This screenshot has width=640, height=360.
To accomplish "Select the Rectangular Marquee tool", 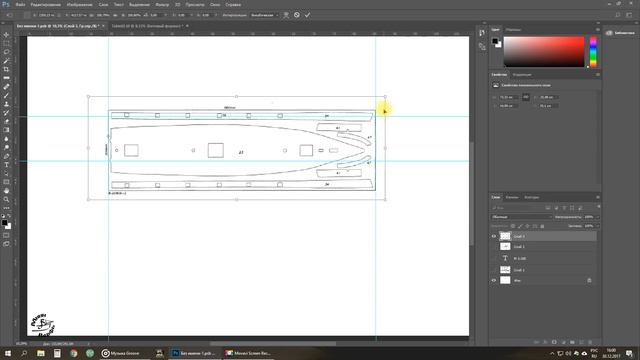I will [x=6, y=43].
